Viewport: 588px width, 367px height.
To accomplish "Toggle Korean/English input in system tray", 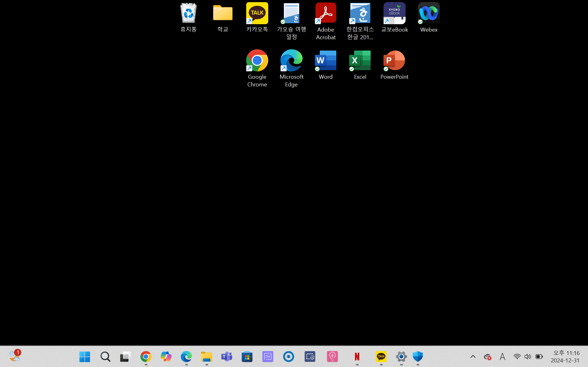I will pos(502,357).
